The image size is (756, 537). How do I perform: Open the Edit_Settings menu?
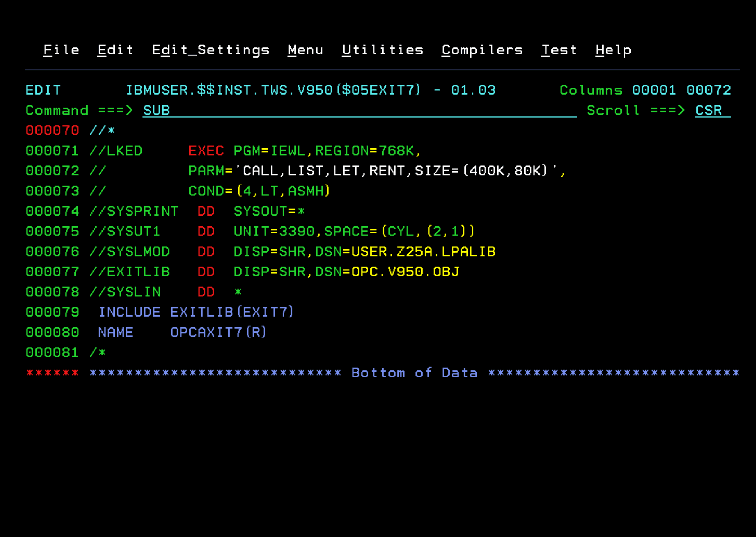coord(210,50)
